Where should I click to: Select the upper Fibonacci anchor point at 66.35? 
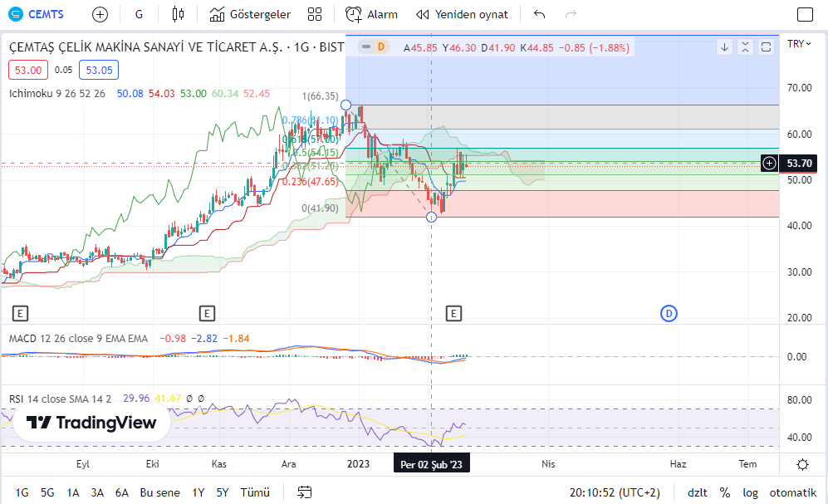[x=345, y=105]
